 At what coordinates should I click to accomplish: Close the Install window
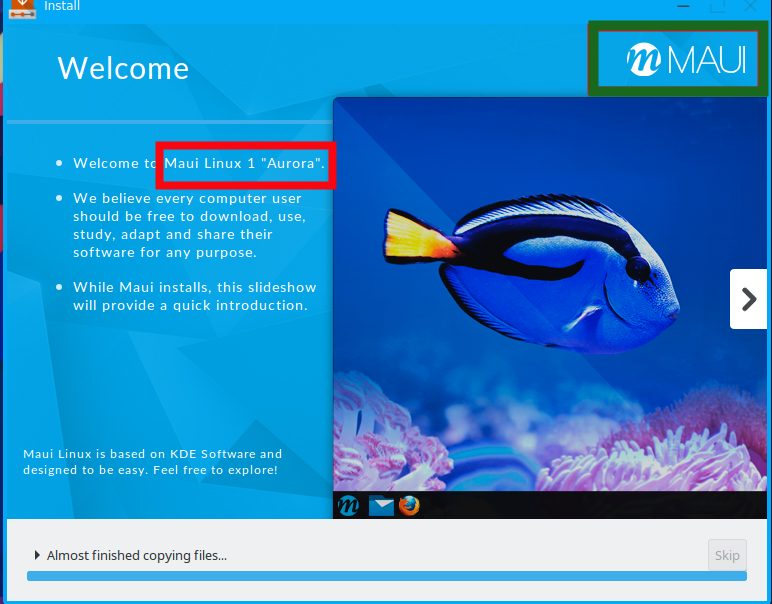(x=750, y=6)
